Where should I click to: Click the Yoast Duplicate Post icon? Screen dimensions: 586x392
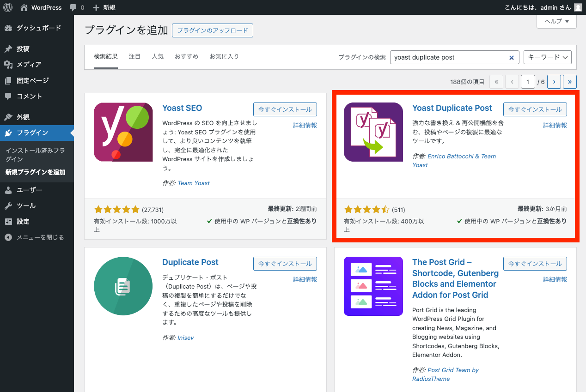373,132
